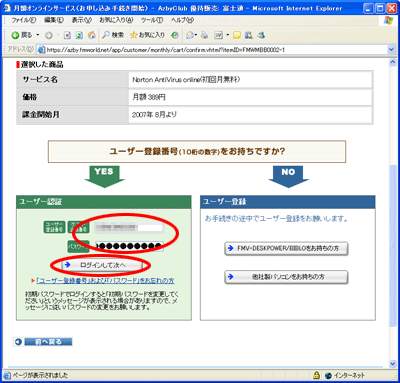The image size is (400, 383).
Task: Click the vertical scrollbar thumb
Action: (393, 247)
